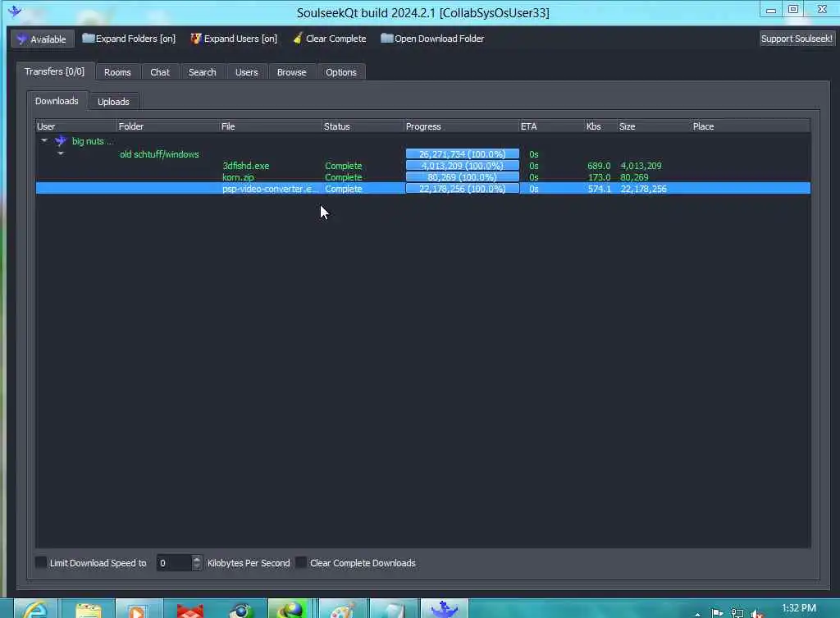
Task: Click progress bar 80,269 (100.0%)
Action: tap(463, 177)
